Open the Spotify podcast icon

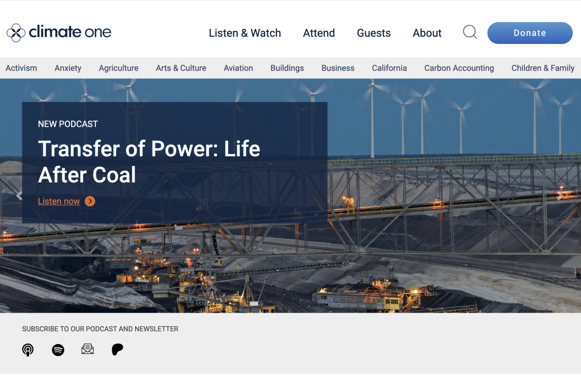(x=58, y=349)
